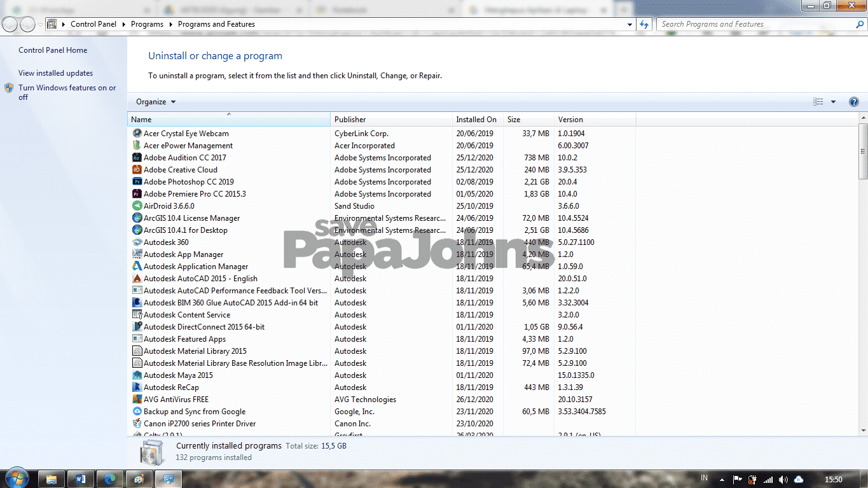Select the Autodesk App Manager icon
This screenshot has width=868, height=488.
[x=137, y=254]
